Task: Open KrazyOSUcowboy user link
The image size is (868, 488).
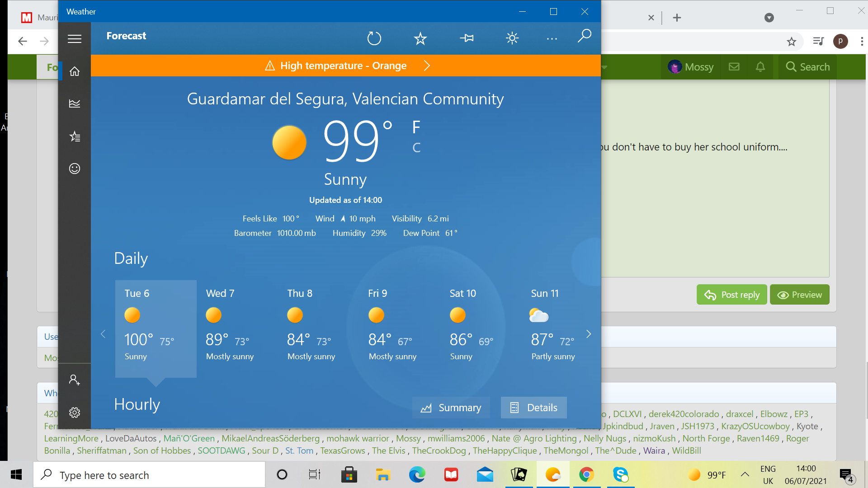Action: (x=755, y=426)
